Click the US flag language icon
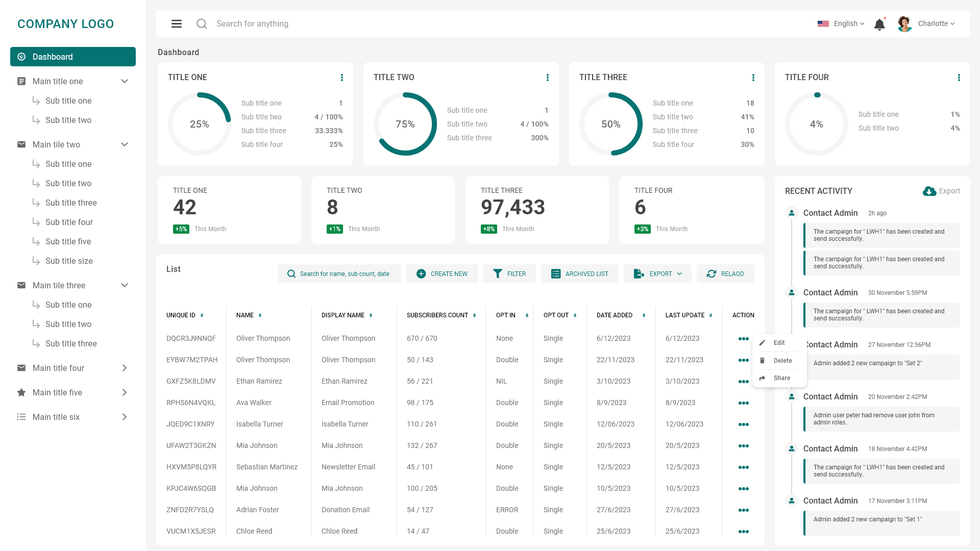The width and height of the screenshot is (980, 551). (x=823, y=24)
